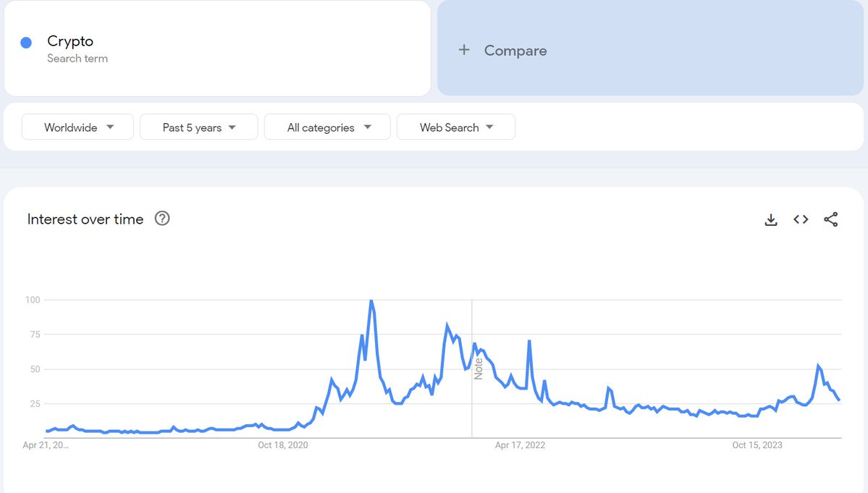Screen dimensions: 868x493
Task: Click the blue dot beside Crypto
Action: click(x=26, y=43)
